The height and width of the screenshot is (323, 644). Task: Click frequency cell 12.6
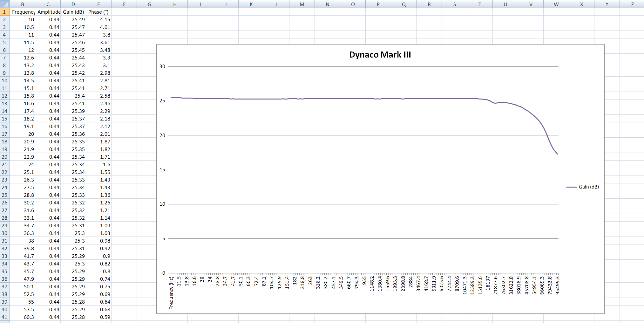click(x=23, y=58)
